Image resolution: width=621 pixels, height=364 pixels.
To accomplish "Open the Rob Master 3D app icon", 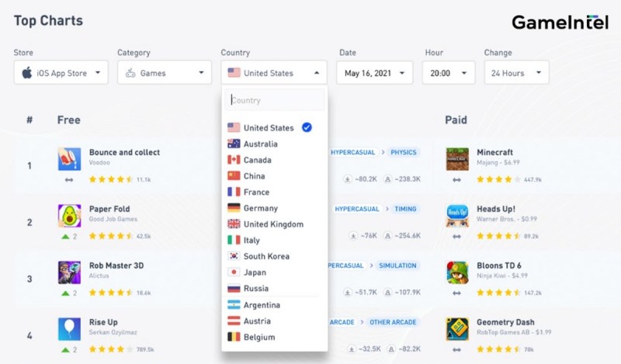I will tap(69, 272).
